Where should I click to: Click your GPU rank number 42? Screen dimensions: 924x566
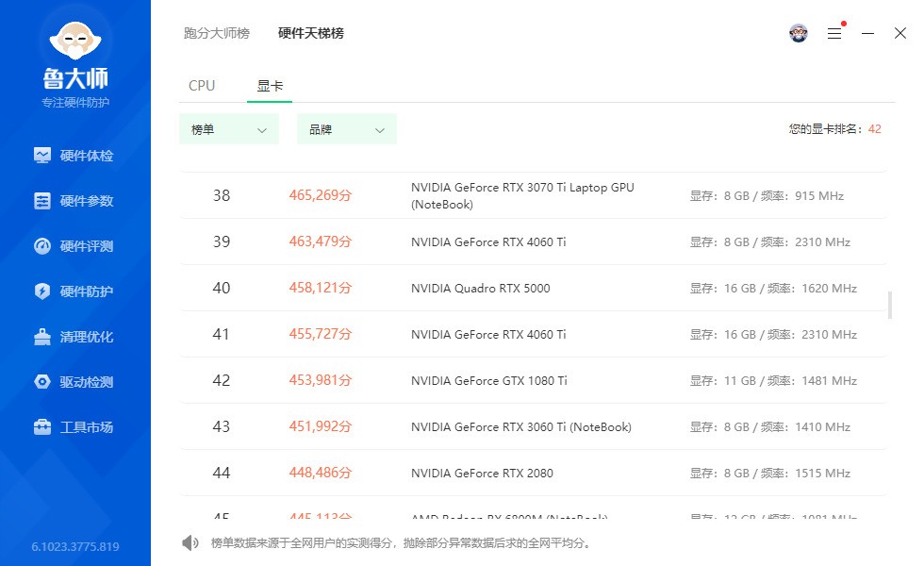tap(875, 129)
